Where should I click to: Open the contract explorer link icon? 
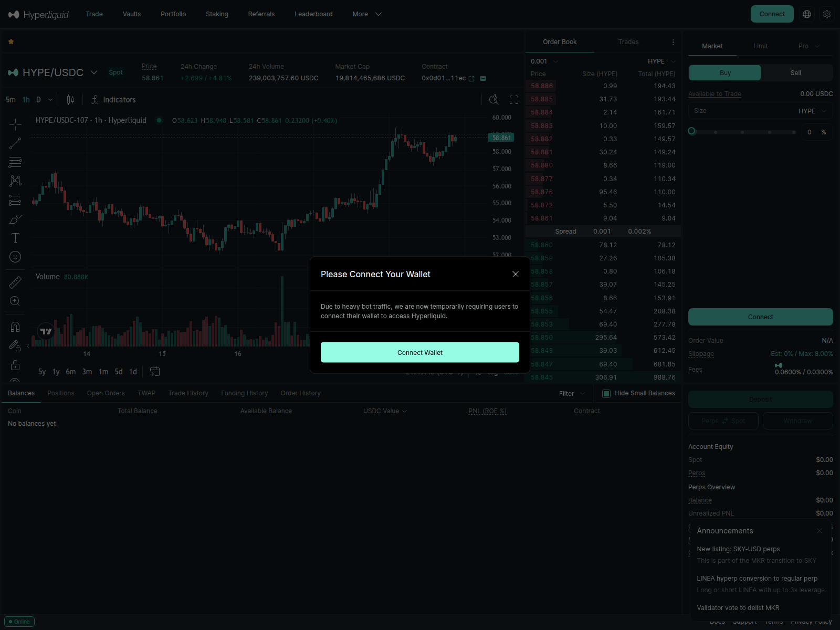471,78
